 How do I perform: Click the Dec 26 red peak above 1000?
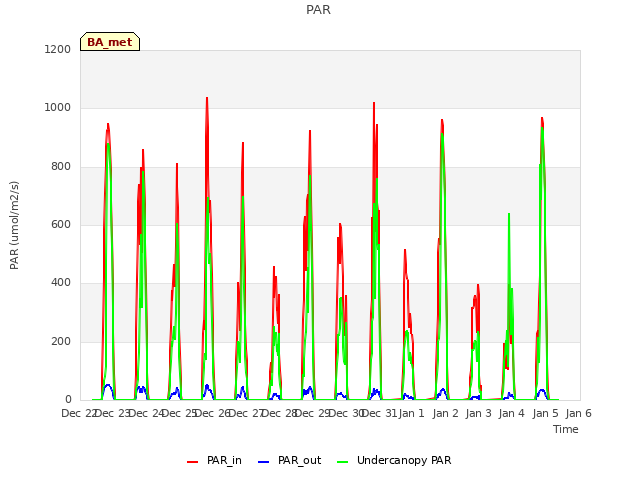point(207,99)
